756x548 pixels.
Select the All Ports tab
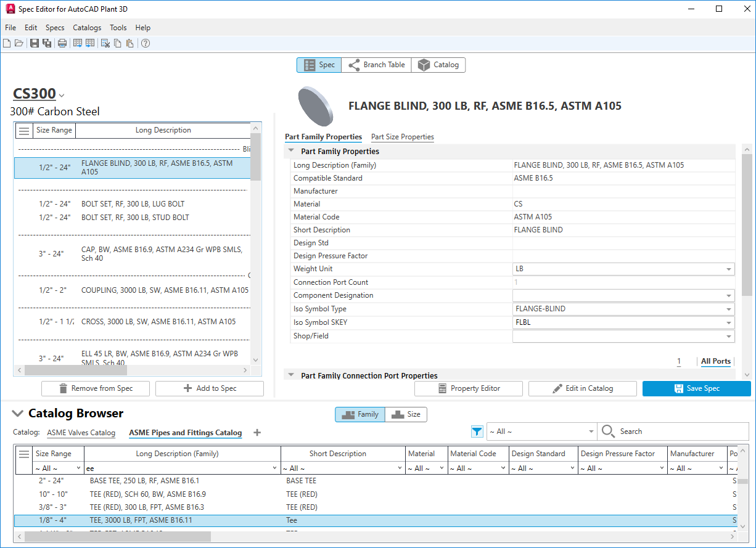(716, 361)
